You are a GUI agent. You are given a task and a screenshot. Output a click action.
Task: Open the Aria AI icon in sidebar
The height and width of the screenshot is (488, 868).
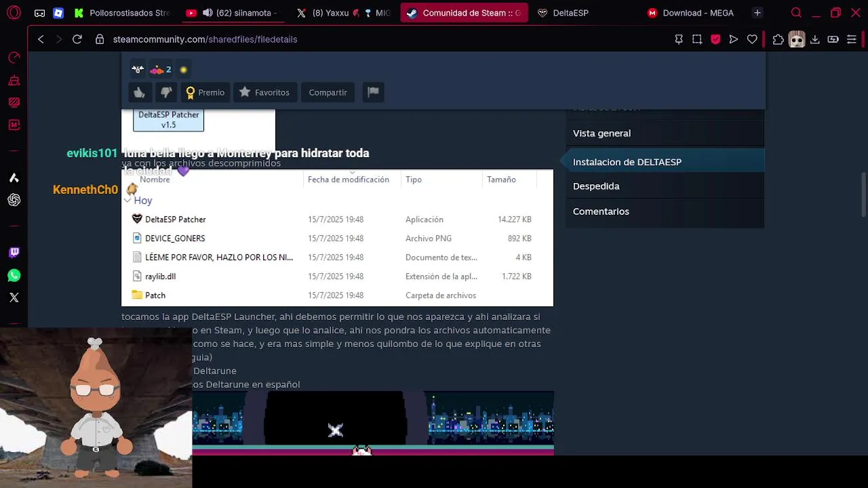click(14, 178)
